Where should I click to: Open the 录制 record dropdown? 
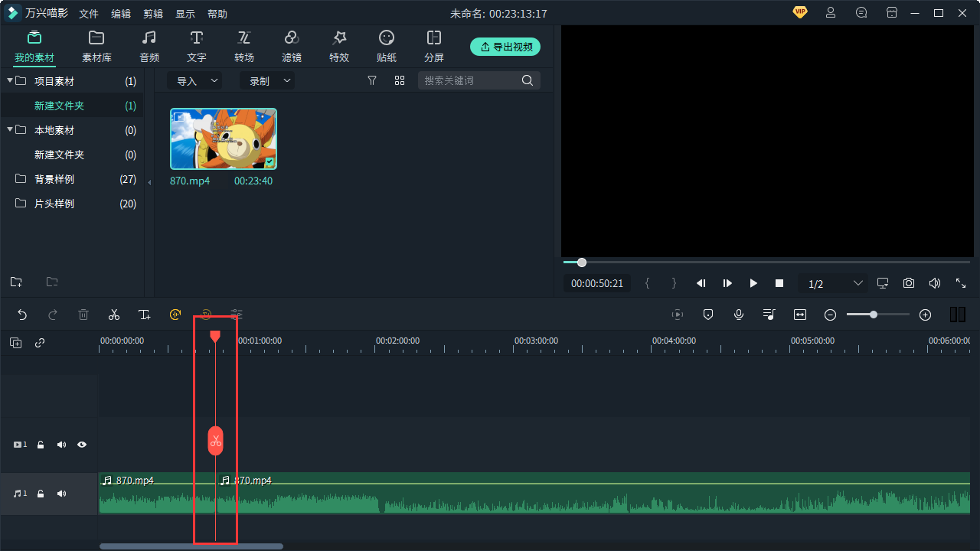(x=267, y=80)
